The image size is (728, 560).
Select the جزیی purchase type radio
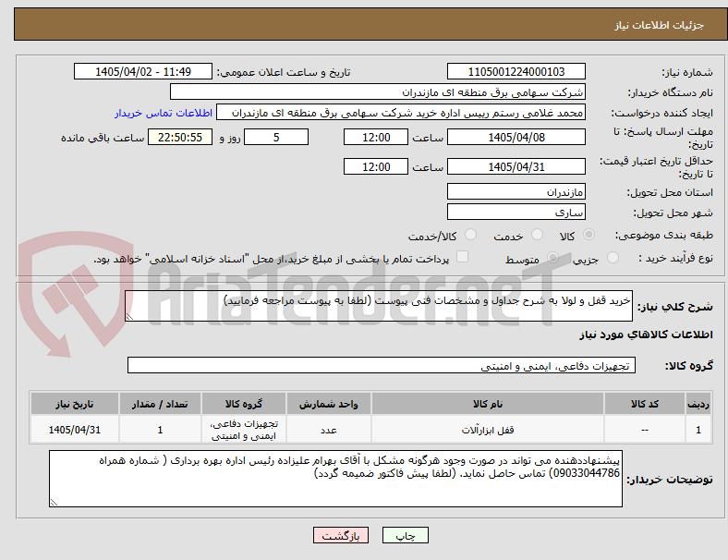613,258
